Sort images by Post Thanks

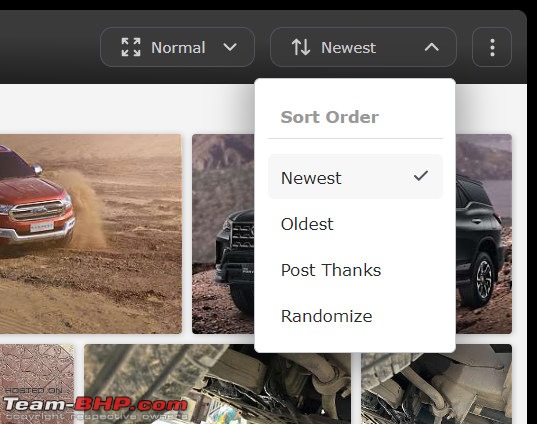pyautogui.click(x=355, y=270)
